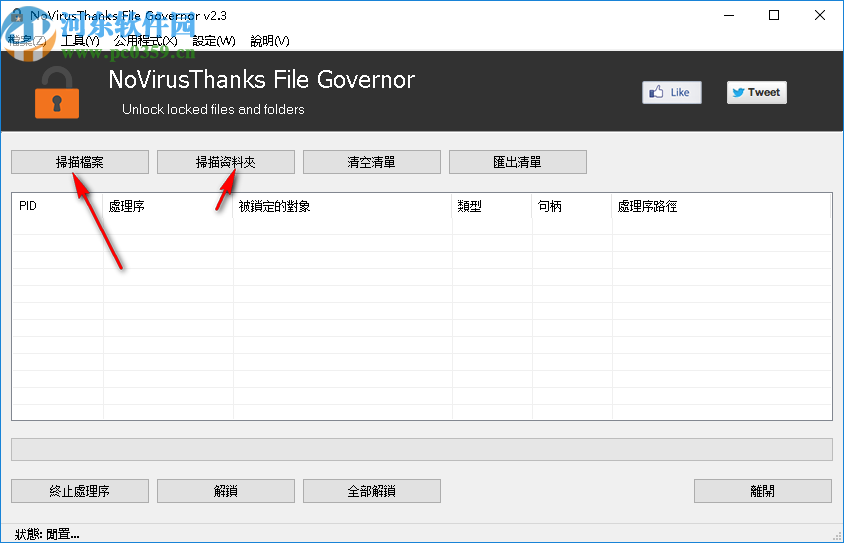Viewport: 844px width, 543px height.
Task: Open the 工具(Y) menu
Action: click(x=80, y=41)
